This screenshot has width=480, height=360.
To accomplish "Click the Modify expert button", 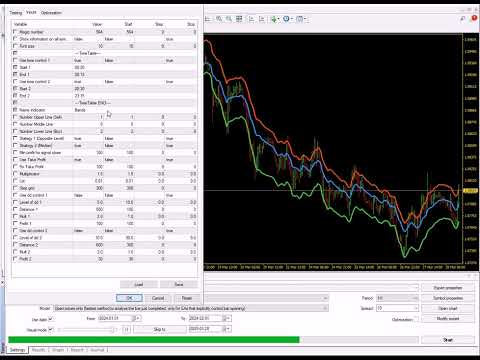I will (x=448, y=319).
